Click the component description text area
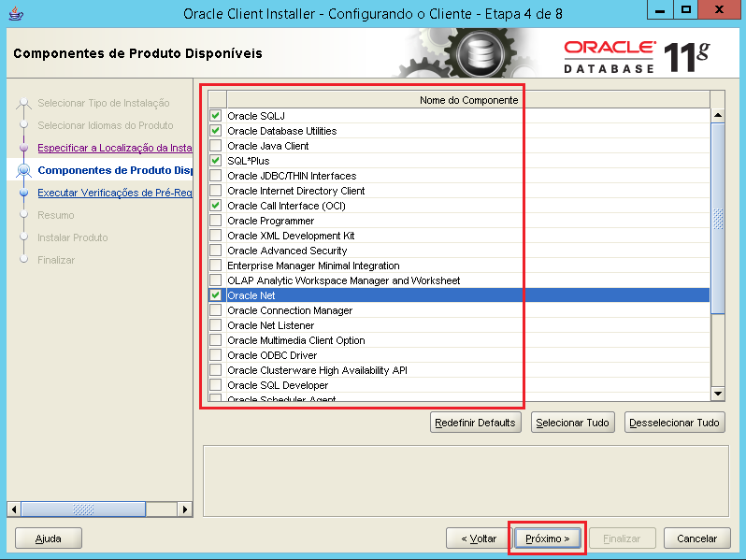Screen dimensions: 746x560 point(466,481)
